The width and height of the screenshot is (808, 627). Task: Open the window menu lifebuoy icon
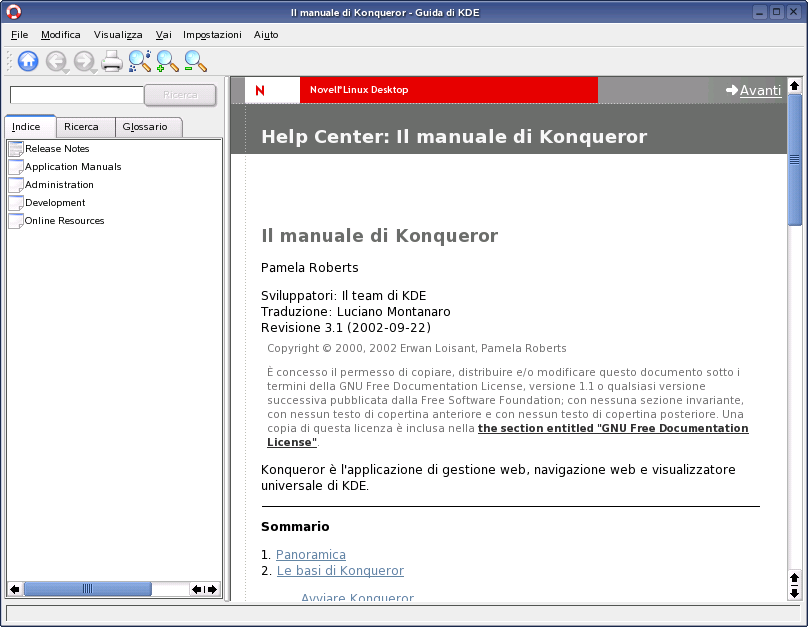pyautogui.click(x=14, y=12)
